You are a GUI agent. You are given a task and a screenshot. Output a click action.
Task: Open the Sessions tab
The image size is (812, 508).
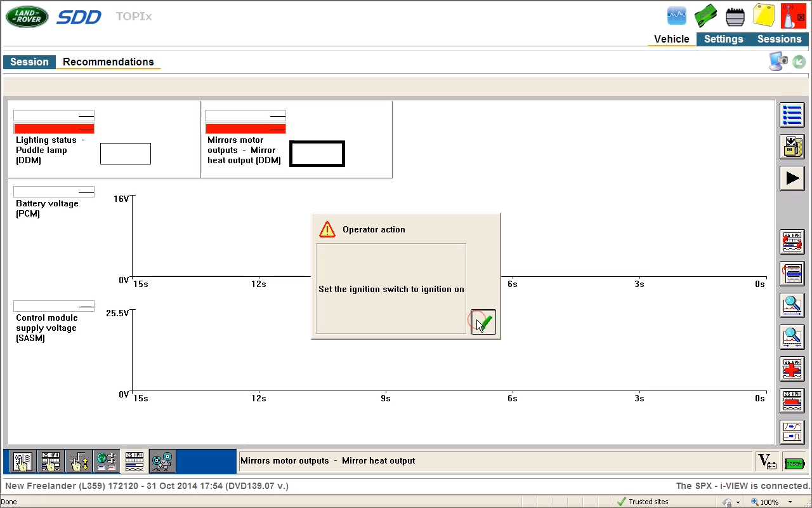tap(779, 39)
